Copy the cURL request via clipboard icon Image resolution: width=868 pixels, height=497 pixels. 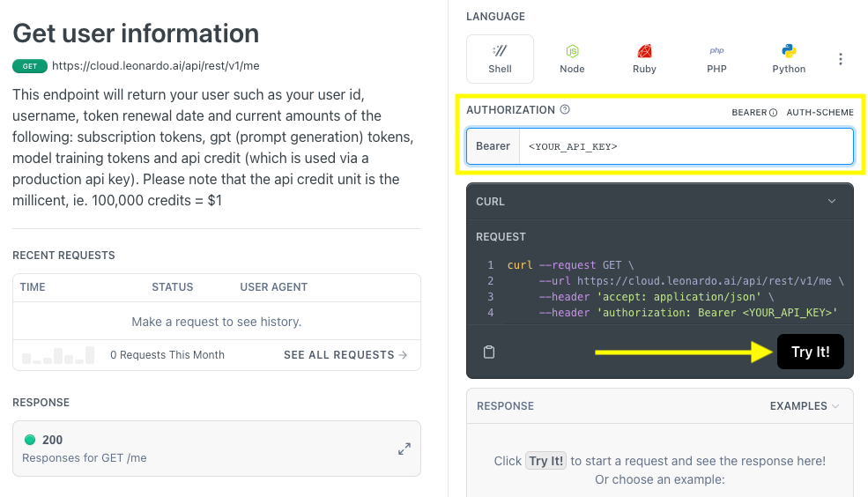pyautogui.click(x=489, y=352)
